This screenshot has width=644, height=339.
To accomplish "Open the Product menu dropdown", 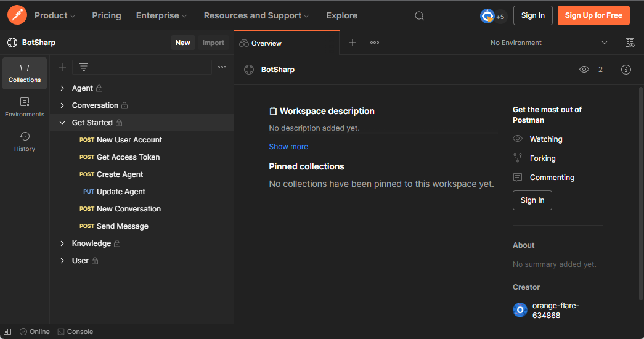I will (x=55, y=15).
